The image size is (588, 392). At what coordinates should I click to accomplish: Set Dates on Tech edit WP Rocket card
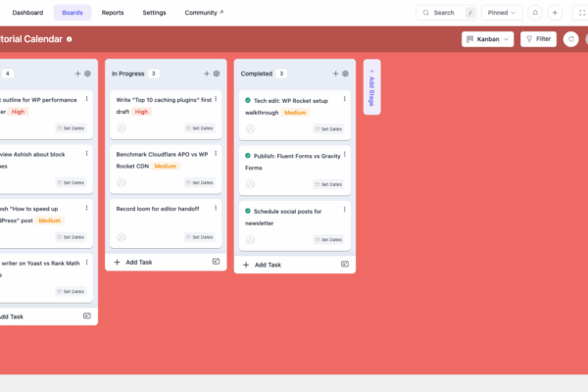[x=328, y=129]
